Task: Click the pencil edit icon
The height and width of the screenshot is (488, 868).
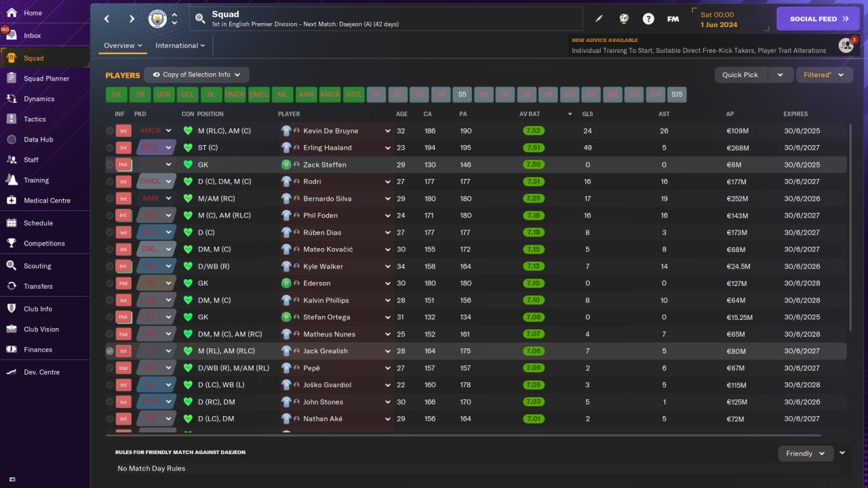Action: (x=599, y=19)
